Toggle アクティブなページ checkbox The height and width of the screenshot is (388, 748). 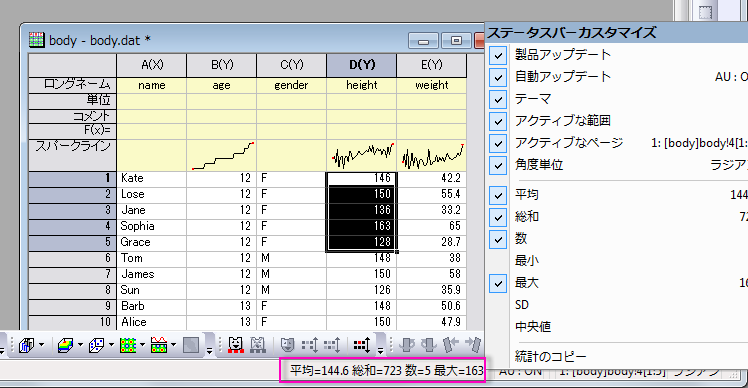coord(498,143)
